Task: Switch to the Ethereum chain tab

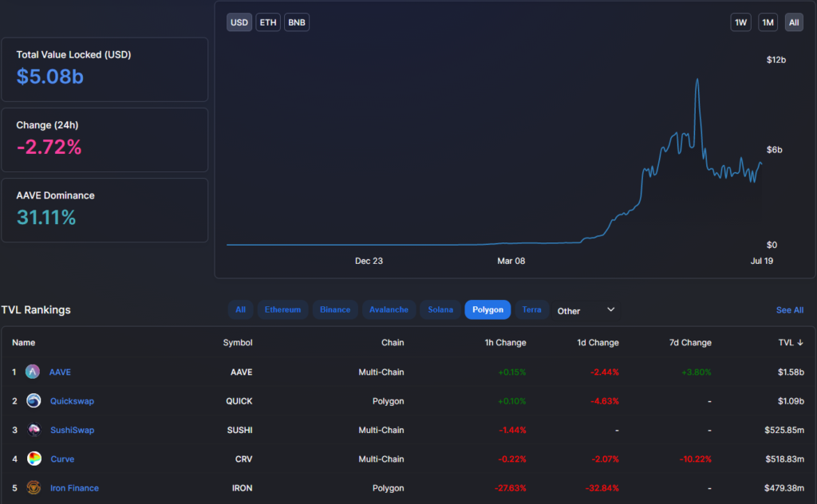Action: [x=282, y=309]
